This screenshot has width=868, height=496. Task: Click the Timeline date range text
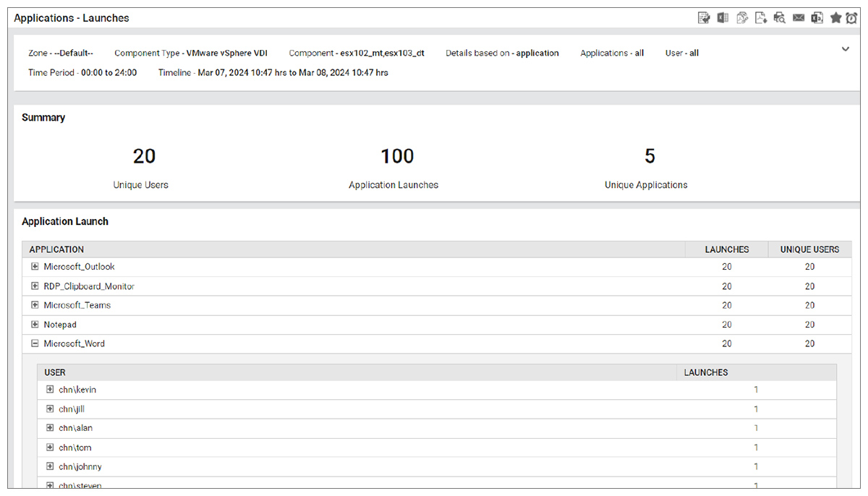pyautogui.click(x=273, y=72)
